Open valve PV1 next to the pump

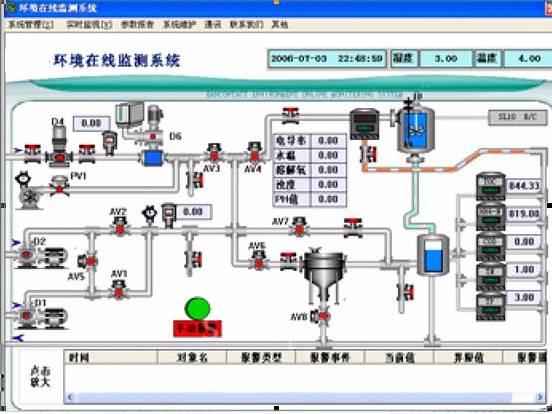(x=59, y=186)
